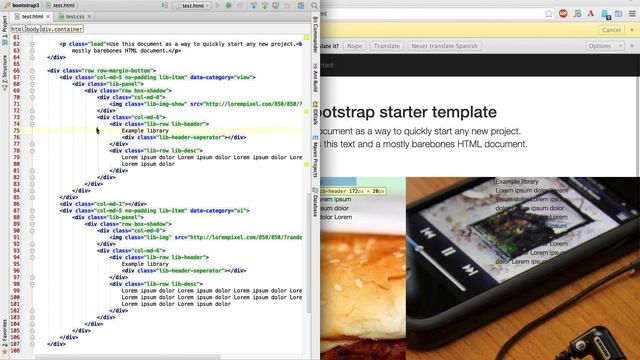The width and height of the screenshot is (640, 360).
Task: Open the browser hamburger menu
Action: coord(632,13)
